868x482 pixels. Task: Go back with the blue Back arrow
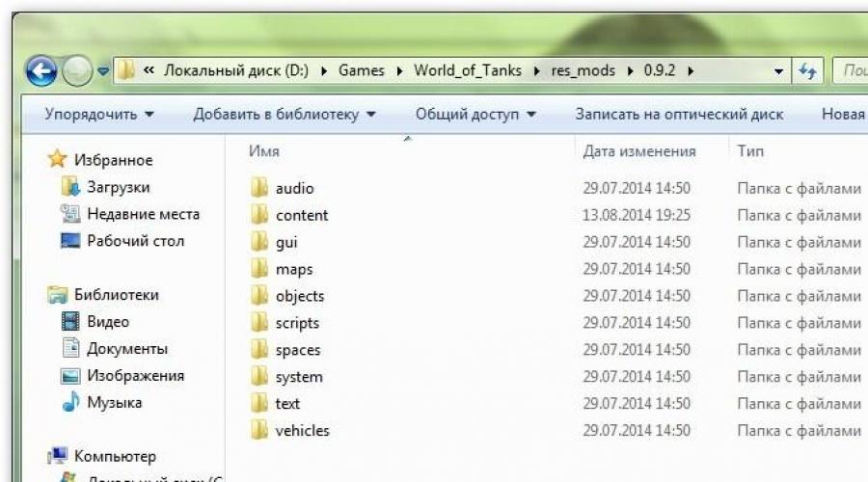(41, 71)
